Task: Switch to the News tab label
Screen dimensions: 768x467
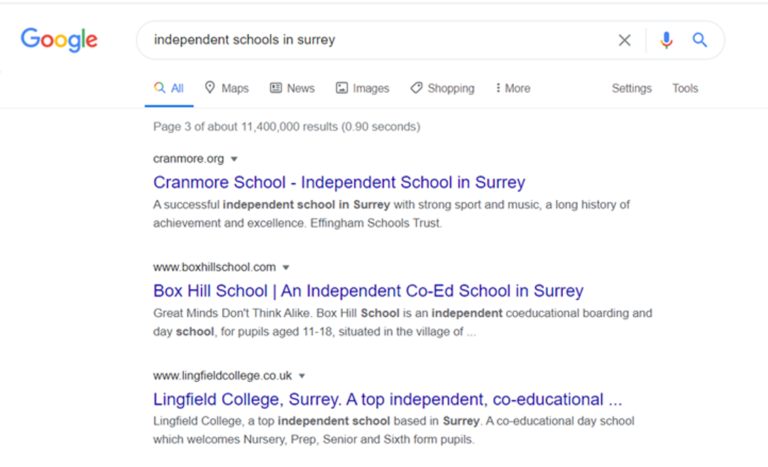Action: pyautogui.click(x=301, y=88)
